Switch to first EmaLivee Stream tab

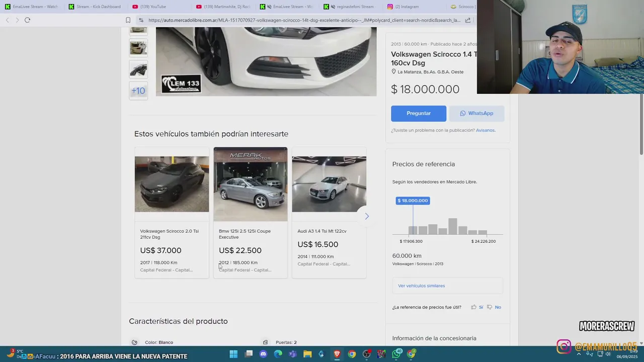pos(32,7)
